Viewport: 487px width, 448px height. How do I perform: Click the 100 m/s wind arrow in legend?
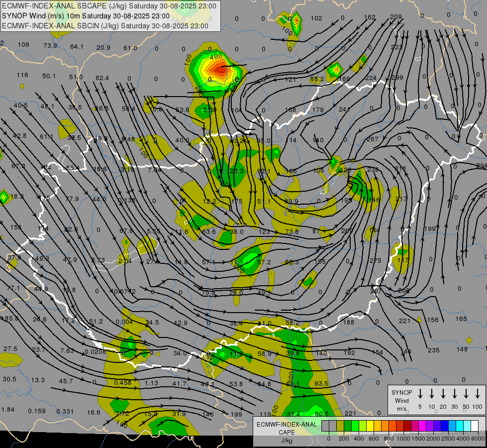pos(478,394)
